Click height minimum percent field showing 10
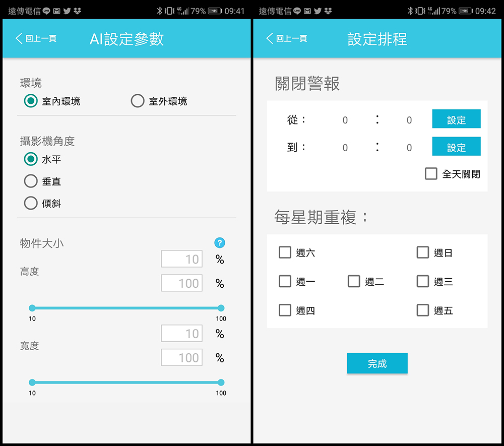 point(181,259)
